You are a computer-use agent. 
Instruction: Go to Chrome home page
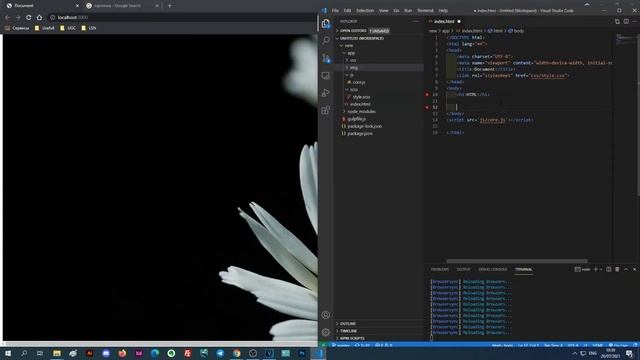tap(39, 18)
